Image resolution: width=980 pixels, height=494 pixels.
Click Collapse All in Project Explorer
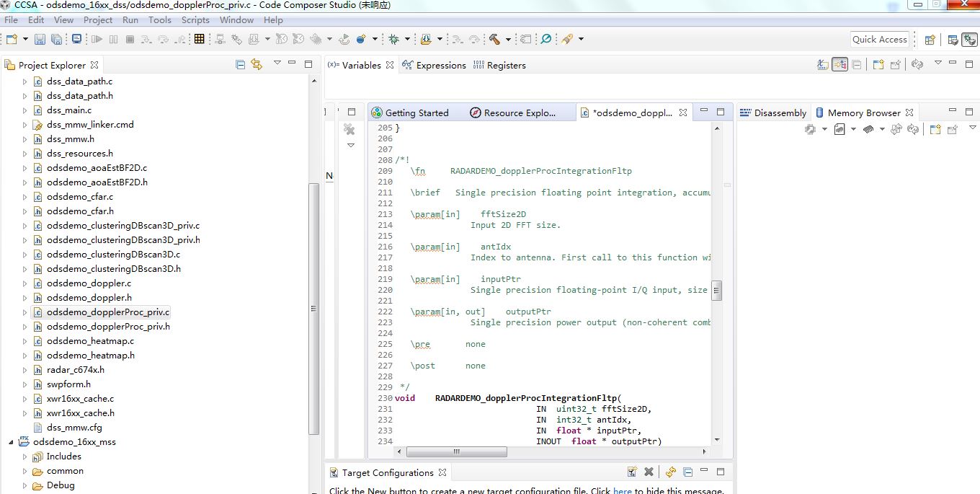(x=241, y=65)
